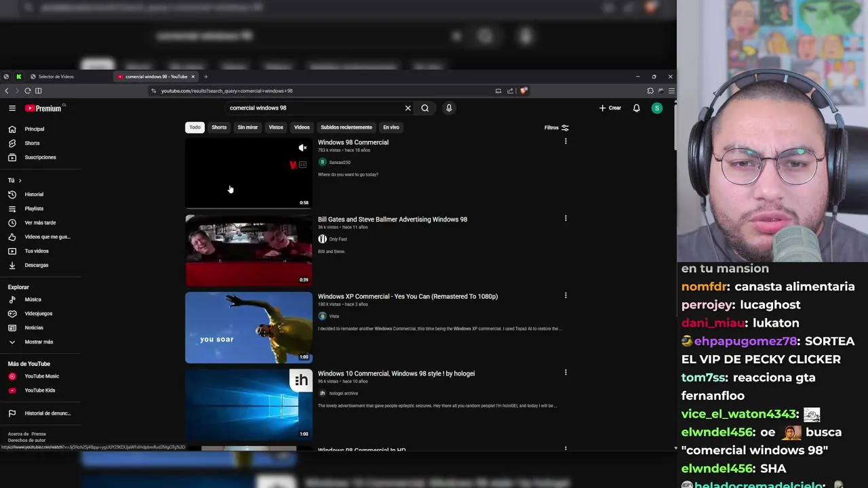Open options for Windows 10 Commercial

click(566, 372)
